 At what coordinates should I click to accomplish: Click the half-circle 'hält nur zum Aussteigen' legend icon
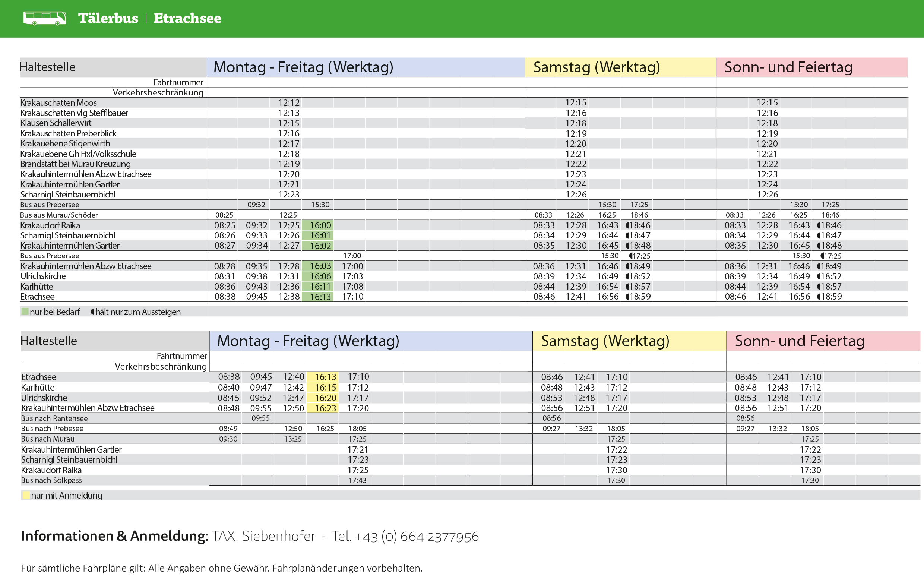pos(92,312)
